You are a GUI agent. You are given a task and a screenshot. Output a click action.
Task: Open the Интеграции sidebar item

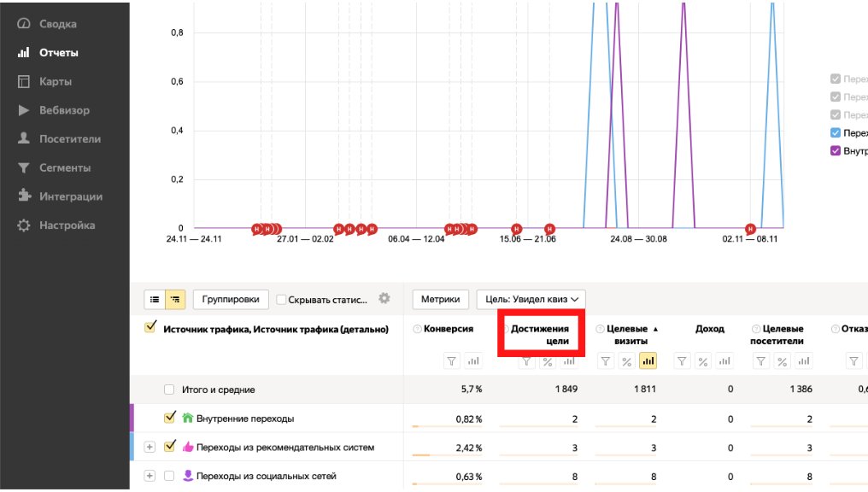point(70,196)
